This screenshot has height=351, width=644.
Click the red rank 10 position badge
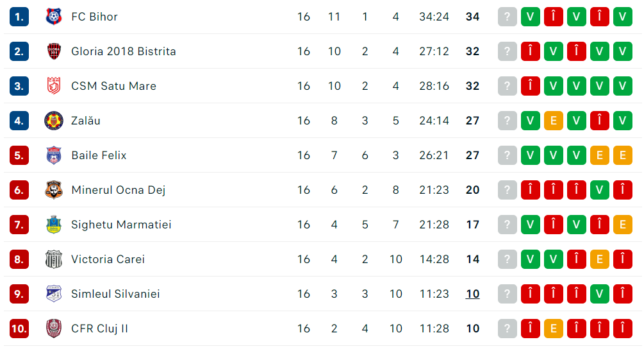pos(19,329)
